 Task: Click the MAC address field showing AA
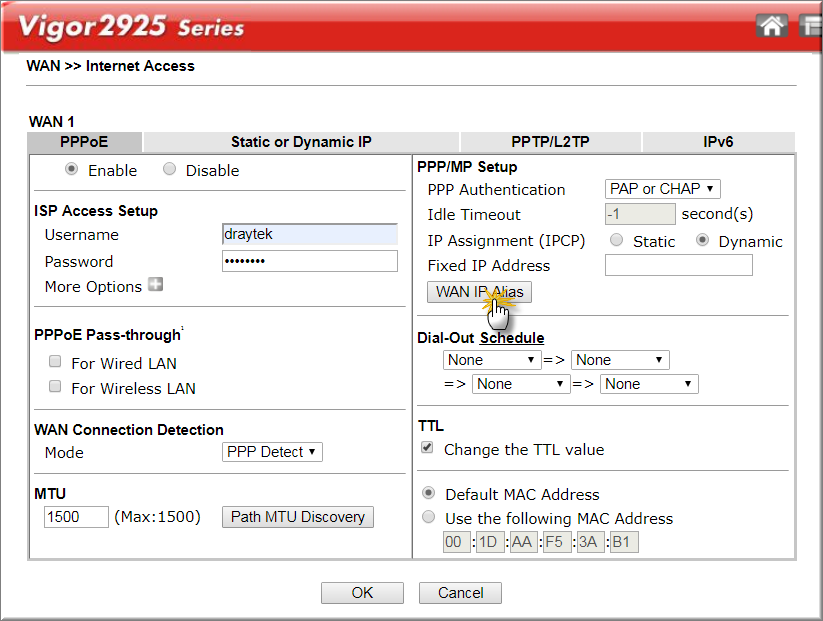523,542
